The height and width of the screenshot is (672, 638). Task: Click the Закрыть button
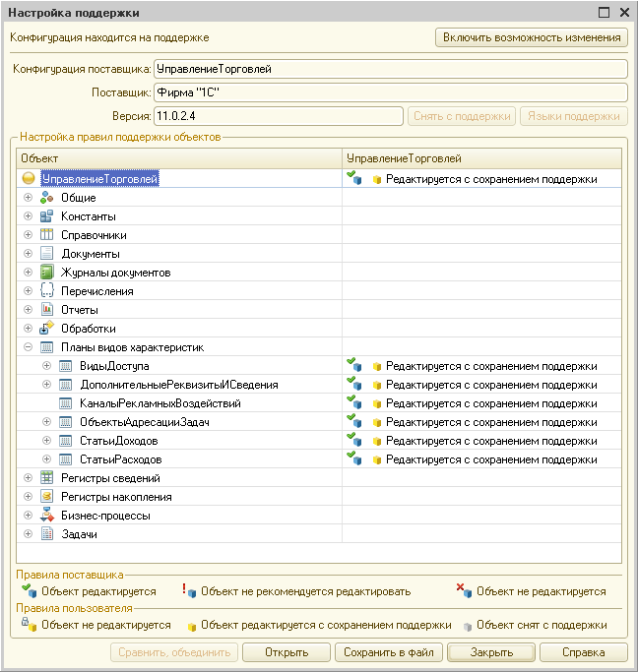click(491, 652)
